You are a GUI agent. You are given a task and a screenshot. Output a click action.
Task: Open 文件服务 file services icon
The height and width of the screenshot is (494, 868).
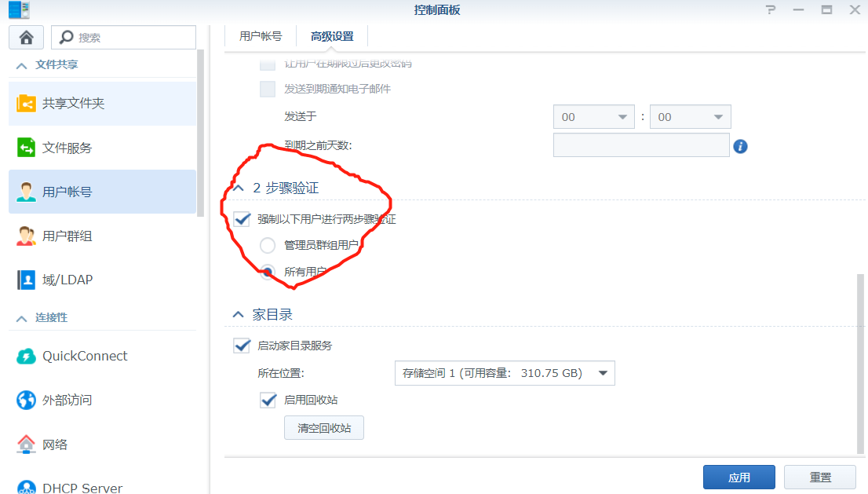[x=27, y=148]
